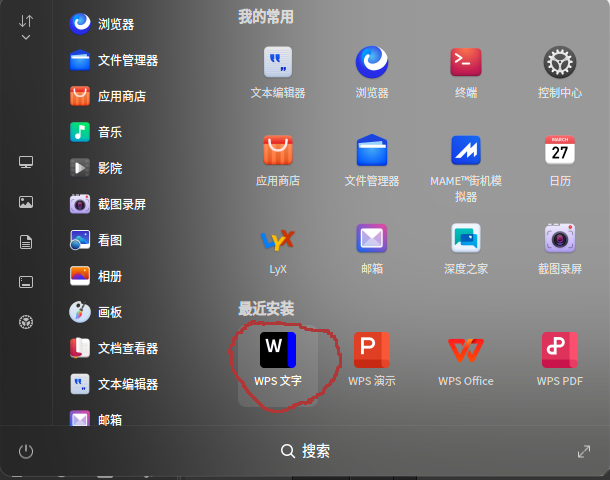This screenshot has width=610, height=480.
Task: Open the 音乐 music app
Action: [x=96, y=132]
